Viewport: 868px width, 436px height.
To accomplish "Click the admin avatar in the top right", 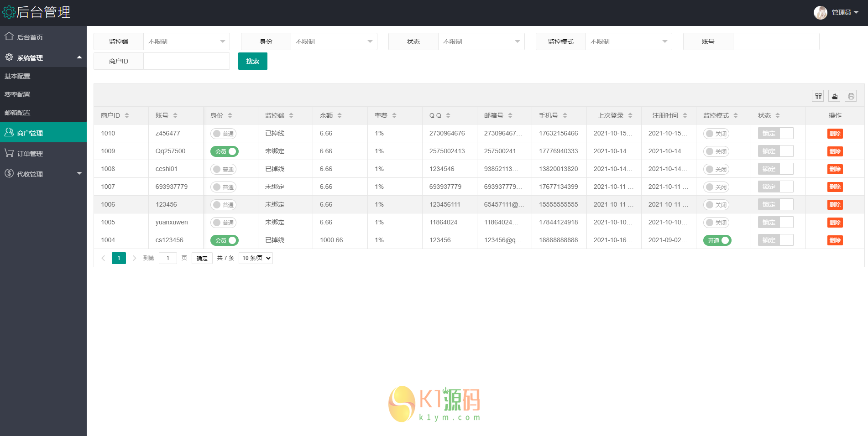I will click(820, 12).
